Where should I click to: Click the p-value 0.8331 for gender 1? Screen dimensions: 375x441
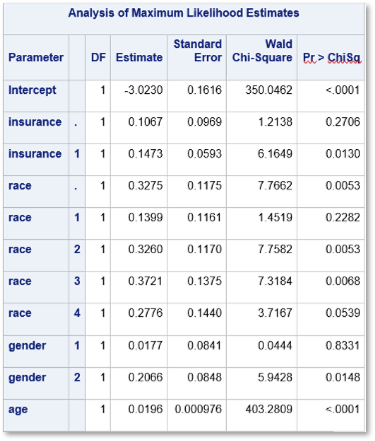[343, 346]
